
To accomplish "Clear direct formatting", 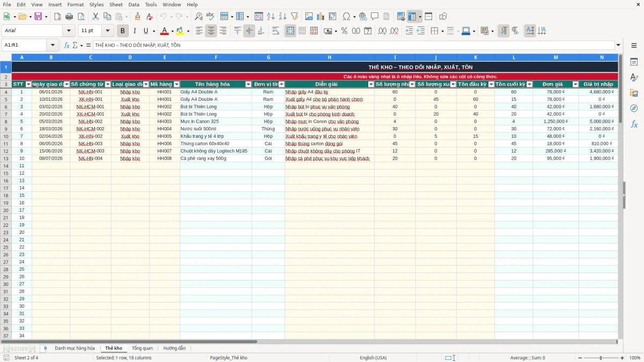I will [x=149, y=17].
